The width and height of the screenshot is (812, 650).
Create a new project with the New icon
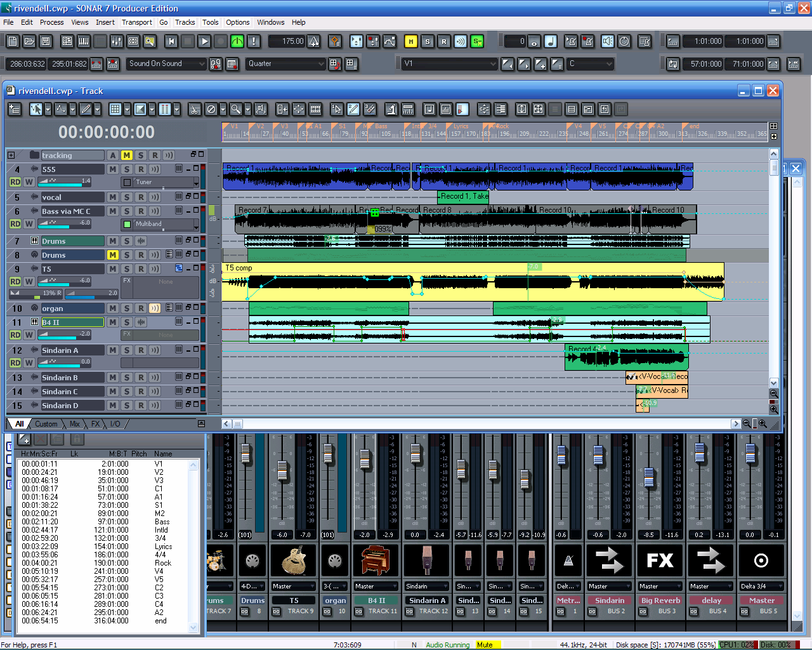(13, 41)
